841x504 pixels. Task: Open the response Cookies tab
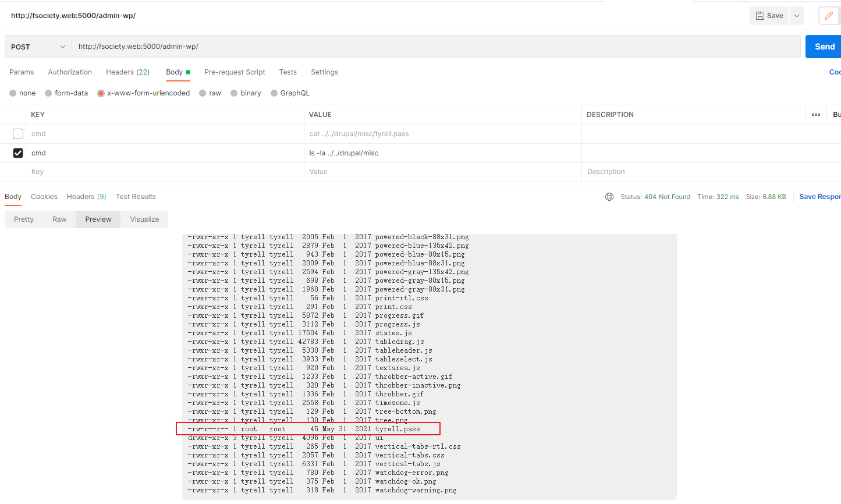pyautogui.click(x=44, y=197)
